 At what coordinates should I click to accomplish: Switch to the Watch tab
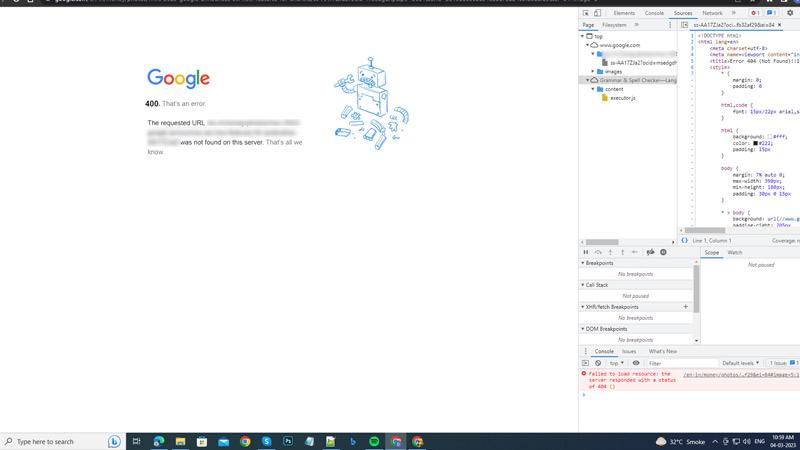tap(735, 253)
